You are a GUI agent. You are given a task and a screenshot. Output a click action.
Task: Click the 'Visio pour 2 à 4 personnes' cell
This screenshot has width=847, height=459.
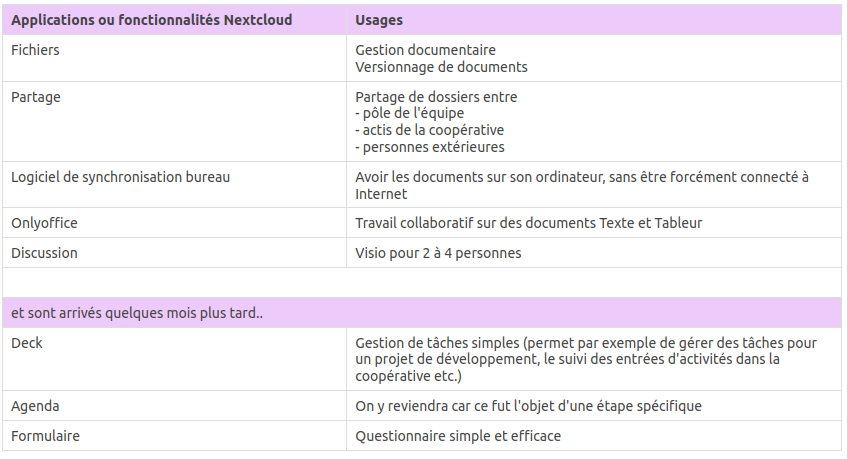pyautogui.click(x=438, y=253)
